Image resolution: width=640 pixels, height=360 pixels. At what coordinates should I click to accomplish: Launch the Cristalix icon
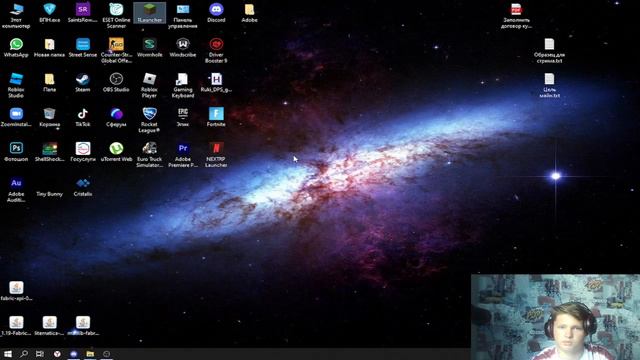82,187
